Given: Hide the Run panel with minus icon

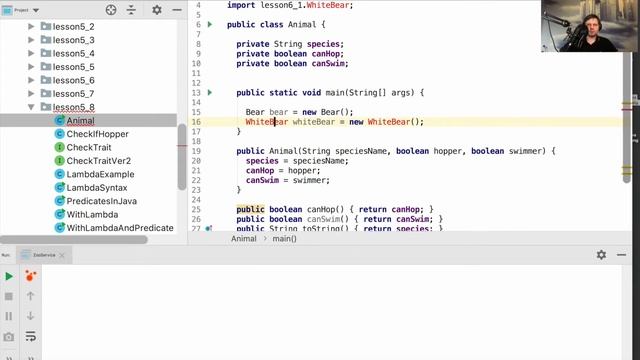Looking at the screenshot, I should (x=621, y=255).
